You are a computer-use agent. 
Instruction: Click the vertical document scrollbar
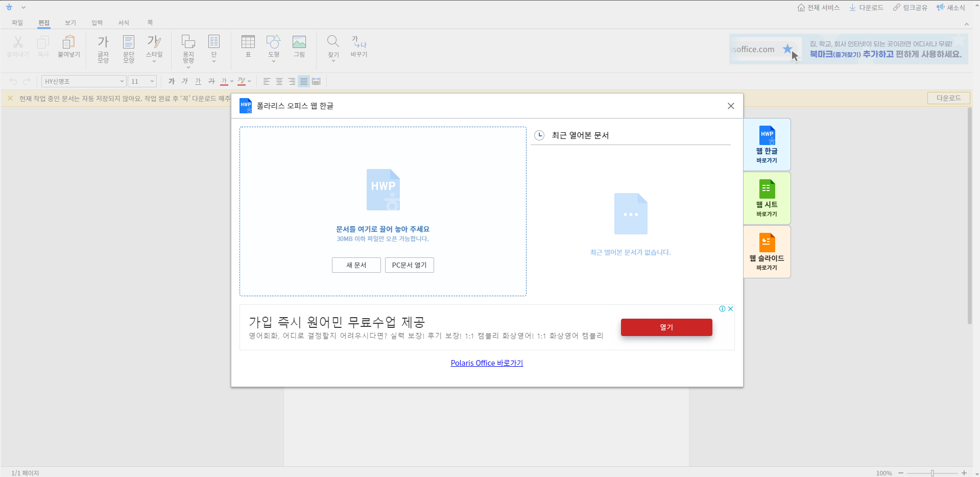pyautogui.click(x=970, y=216)
